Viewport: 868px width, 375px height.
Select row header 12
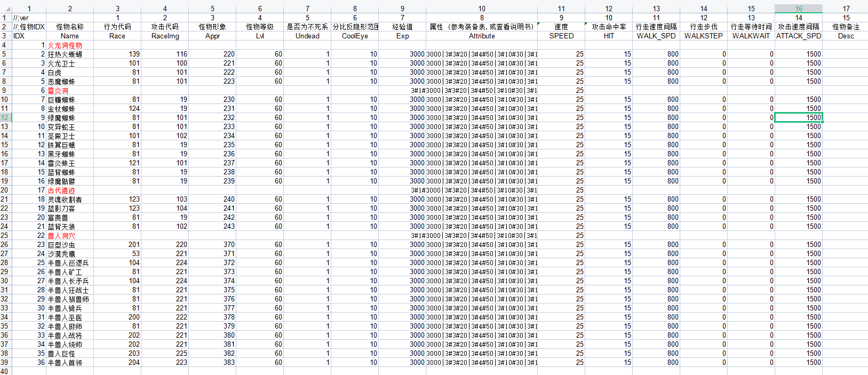click(x=5, y=117)
